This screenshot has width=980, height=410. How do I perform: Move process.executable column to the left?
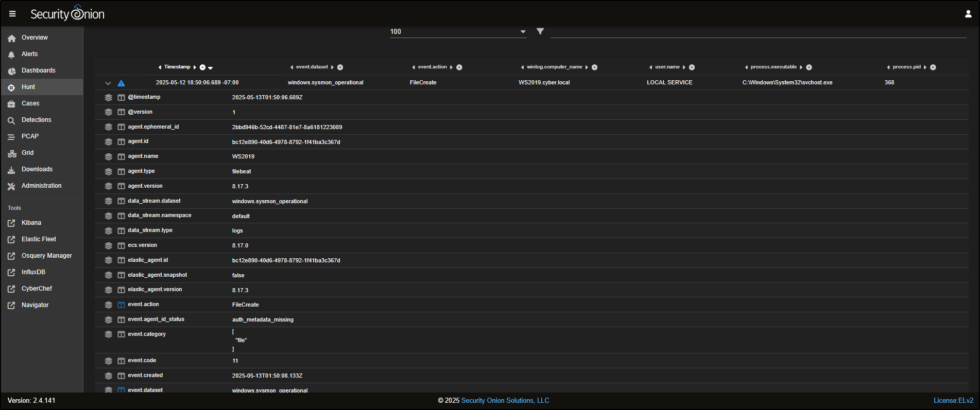[746, 67]
